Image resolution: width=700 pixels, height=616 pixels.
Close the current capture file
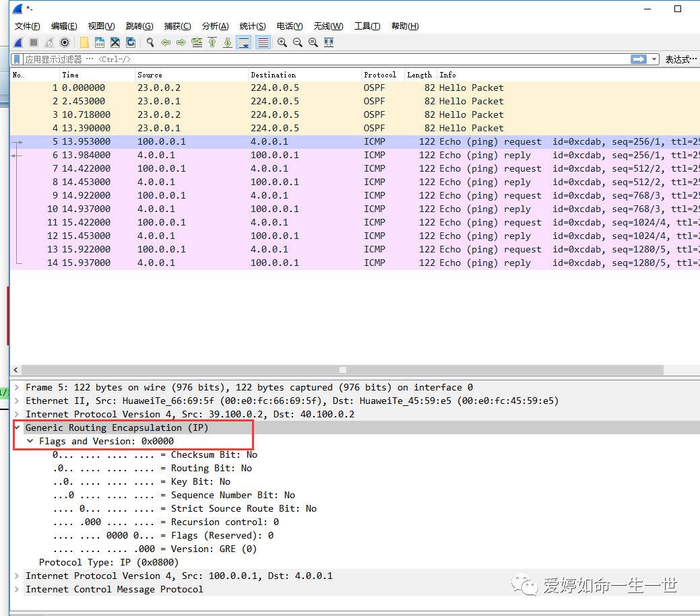(115, 43)
